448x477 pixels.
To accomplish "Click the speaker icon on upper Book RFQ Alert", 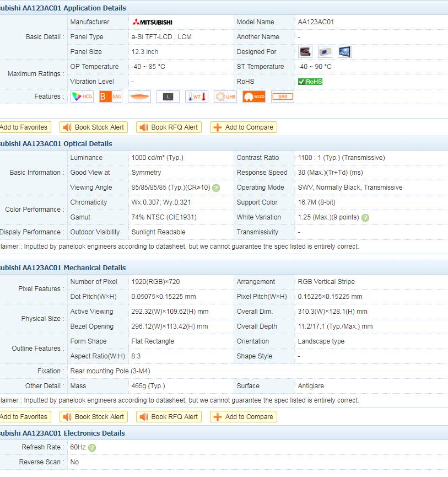I will pyautogui.click(x=143, y=127).
